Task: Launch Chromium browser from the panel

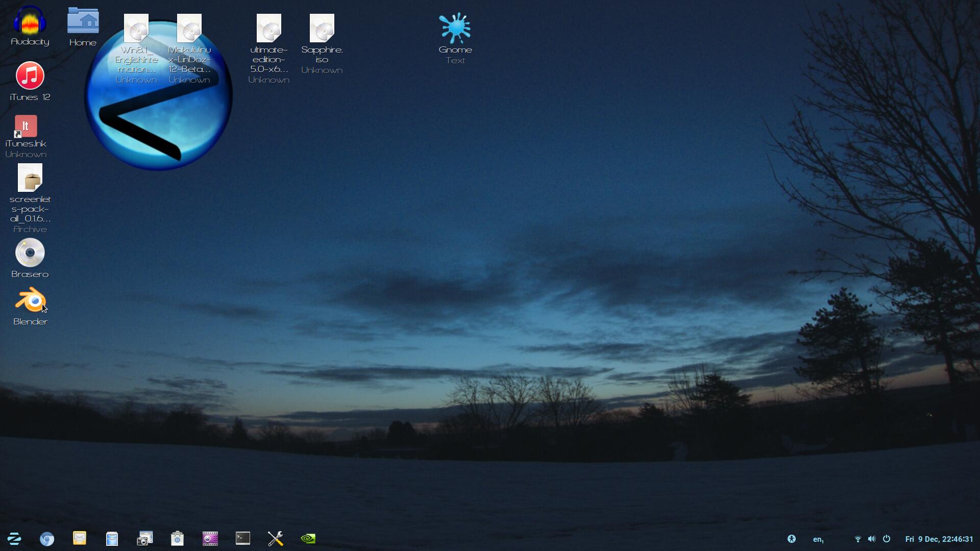Action: [47, 539]
